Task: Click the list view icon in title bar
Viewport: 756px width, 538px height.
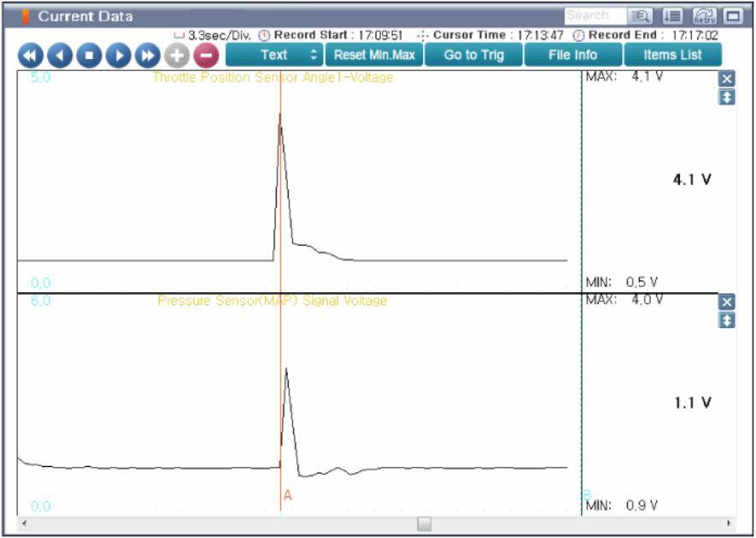Action: click(672, 15)
